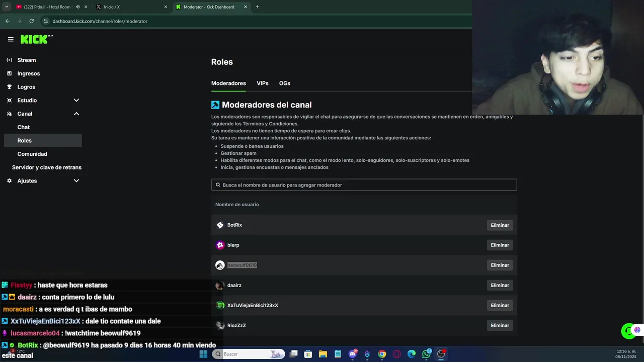Open Discord from the taskbar

click(x=353, y=354)
